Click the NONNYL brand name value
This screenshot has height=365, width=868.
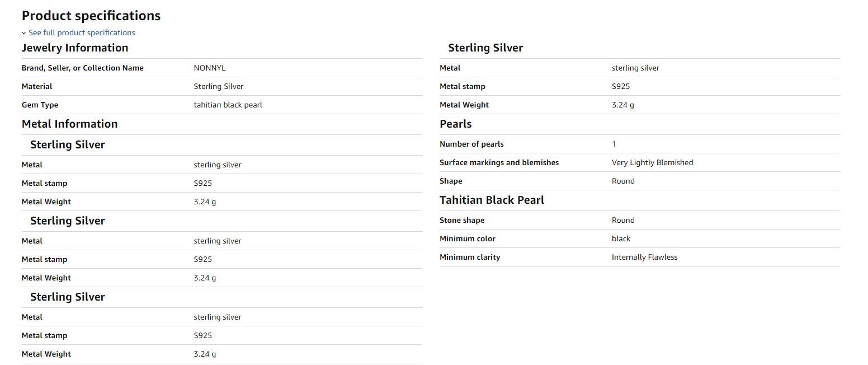[210, 68]
